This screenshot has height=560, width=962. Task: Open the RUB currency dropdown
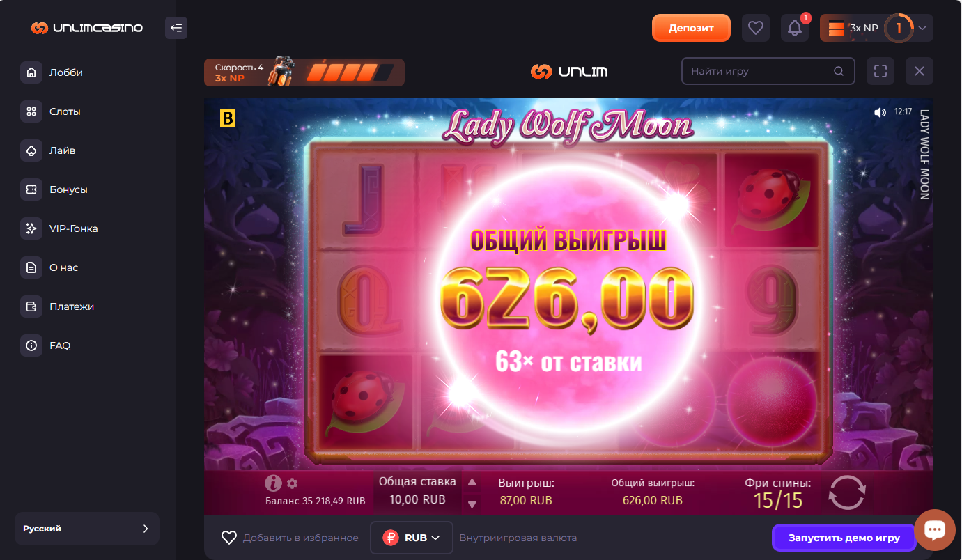tap(412, 538)
